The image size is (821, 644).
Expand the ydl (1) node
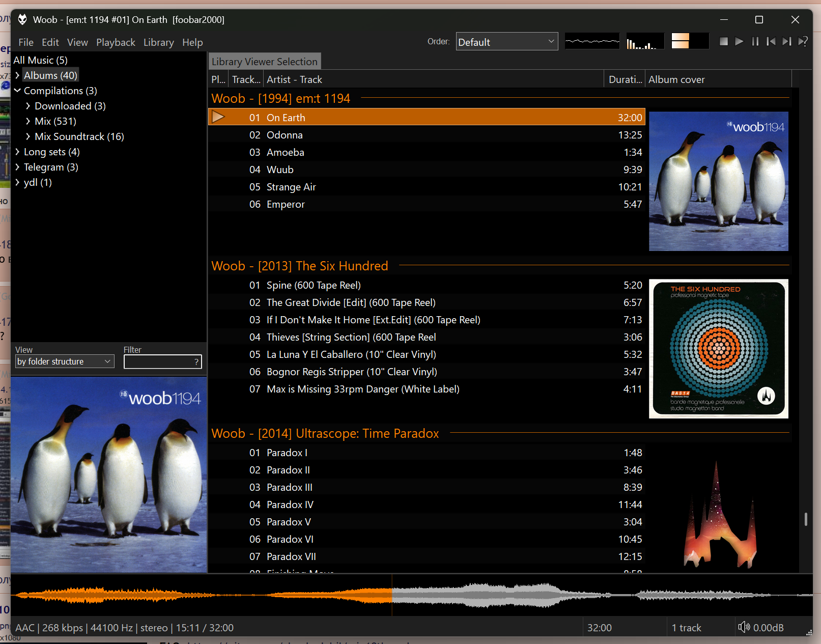(x=17, y=182)
